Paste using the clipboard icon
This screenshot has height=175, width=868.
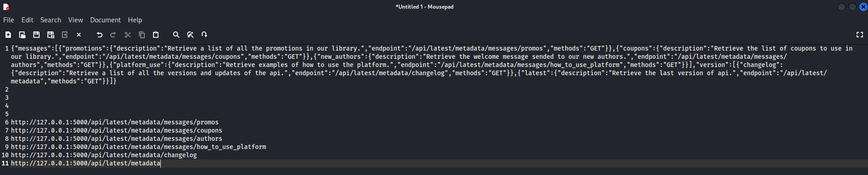(x=156, y=35)
